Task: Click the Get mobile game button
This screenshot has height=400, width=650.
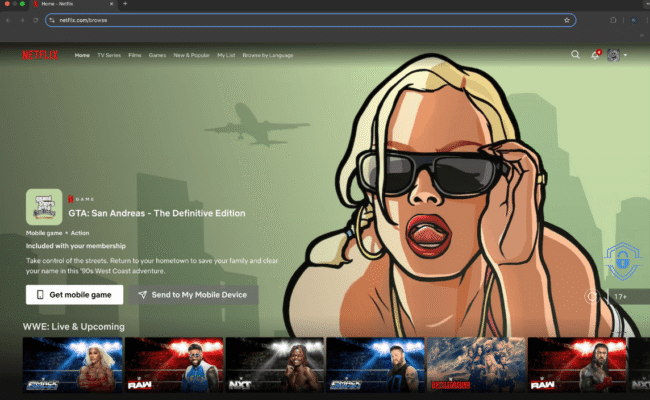Action: coord(75,295)
